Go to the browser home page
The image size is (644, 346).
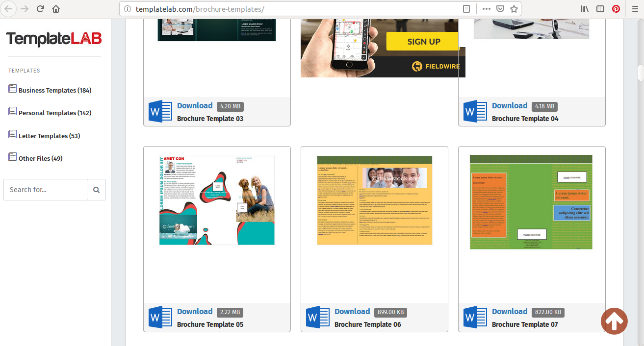pyautogui.click(x=56, y=9)
